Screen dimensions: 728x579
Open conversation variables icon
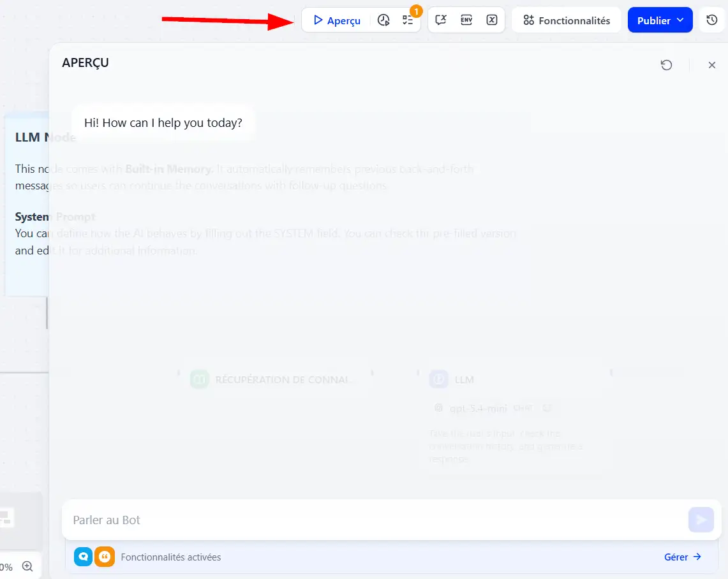pyautogui.click(x=441, y=20)
